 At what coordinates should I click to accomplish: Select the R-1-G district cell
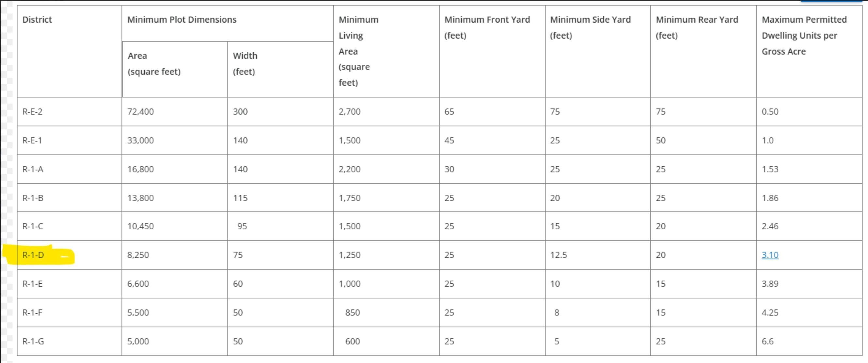click(x=33, y=341)
